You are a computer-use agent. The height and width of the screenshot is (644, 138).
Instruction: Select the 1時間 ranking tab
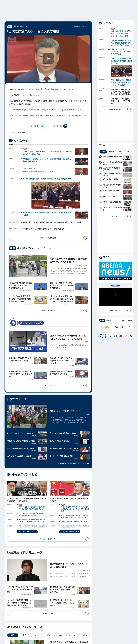tap(103, 152)
